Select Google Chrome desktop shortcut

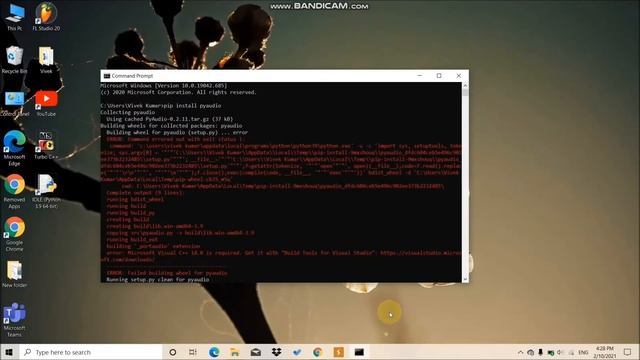click(14, 234)
